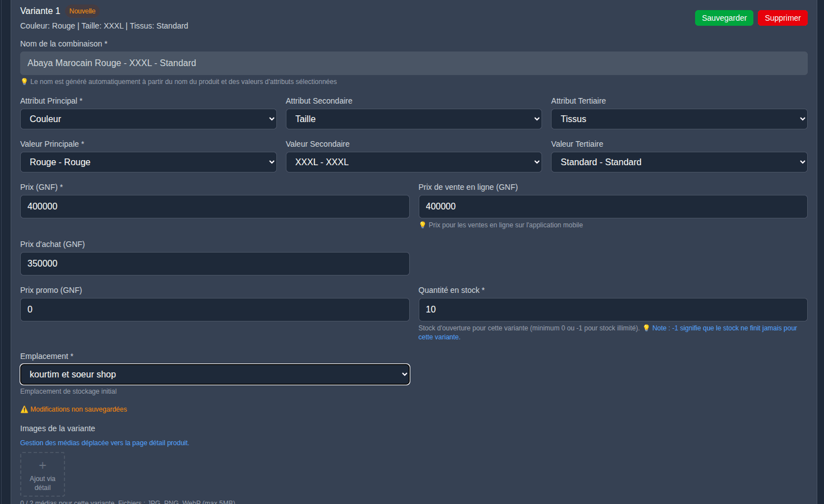
Task: Click the warning icon for unsaved modifications
Action: pos(24,409)
